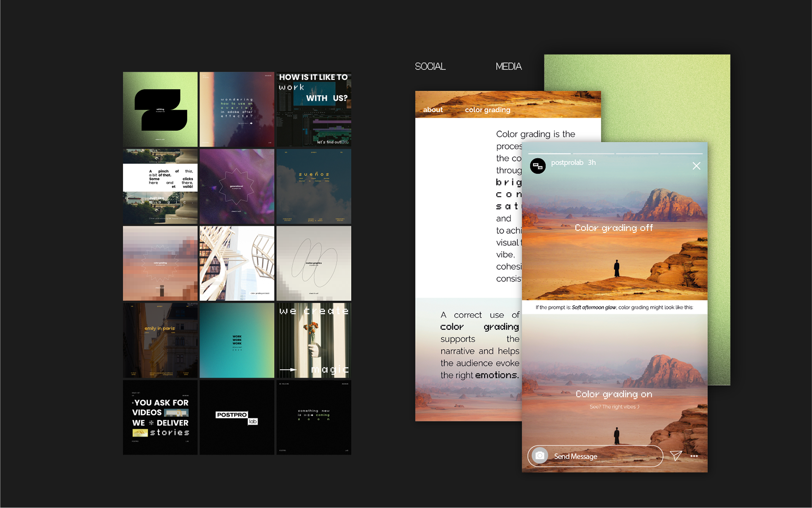812x508 pixels.
Task: Close the postprolab story with X
Action: pos(696,166)
